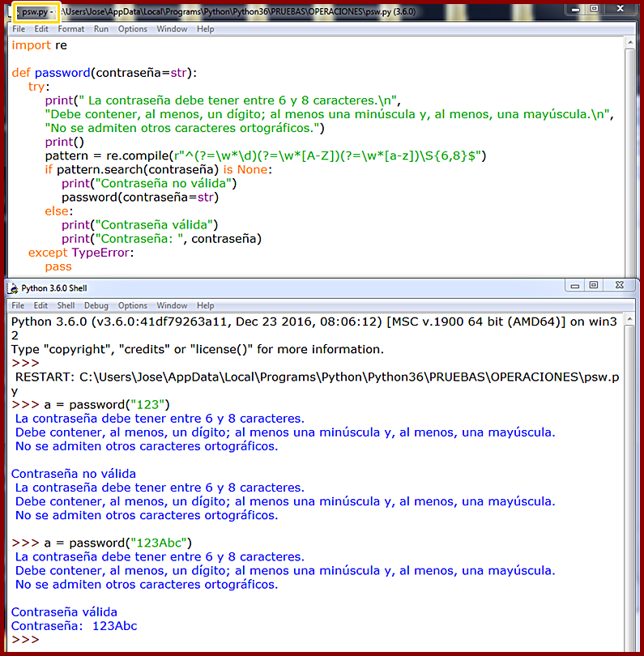
Task: Open Shell menu in Python Shell window
Action: 66,305
